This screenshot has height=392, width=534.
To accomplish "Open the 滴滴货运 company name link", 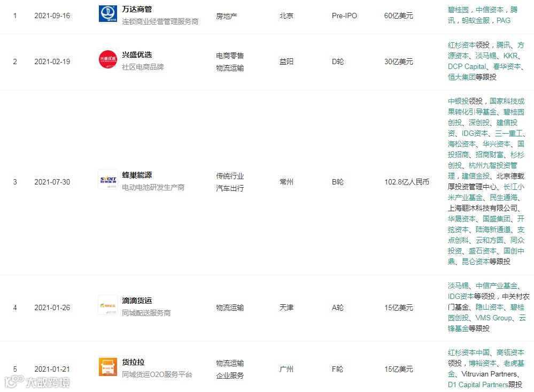I will coord(137,301).
